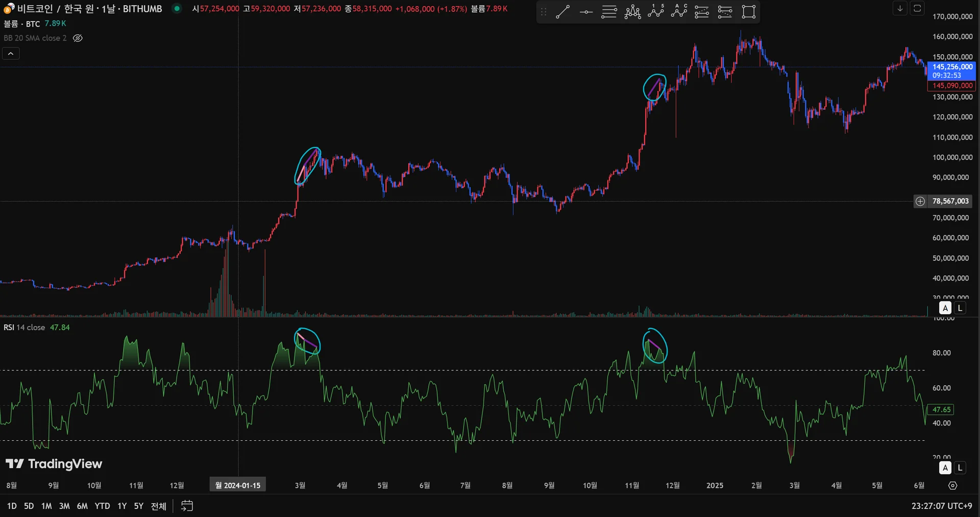
Task: Select the horizontal line drawing tool
Action: coord(586,11)
